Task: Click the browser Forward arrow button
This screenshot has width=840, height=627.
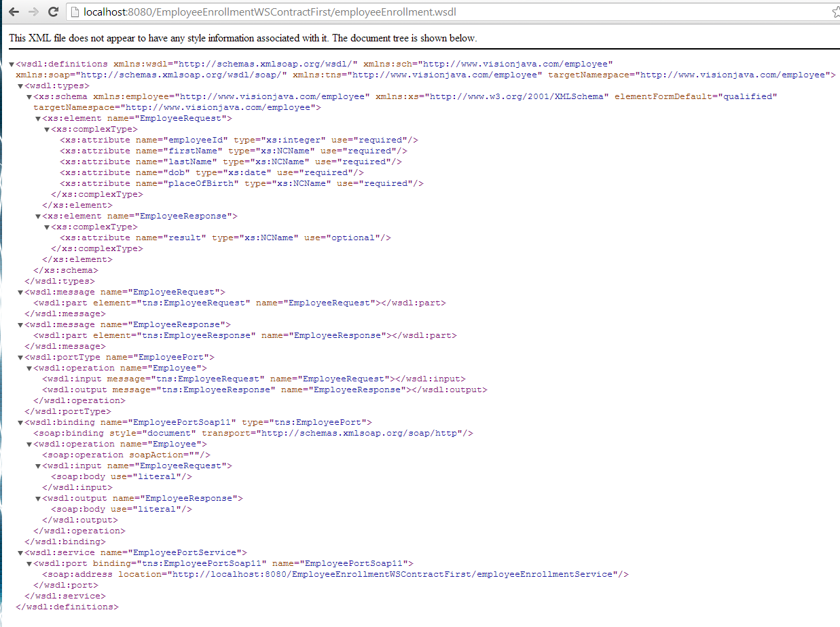Action: click(33, 12)
